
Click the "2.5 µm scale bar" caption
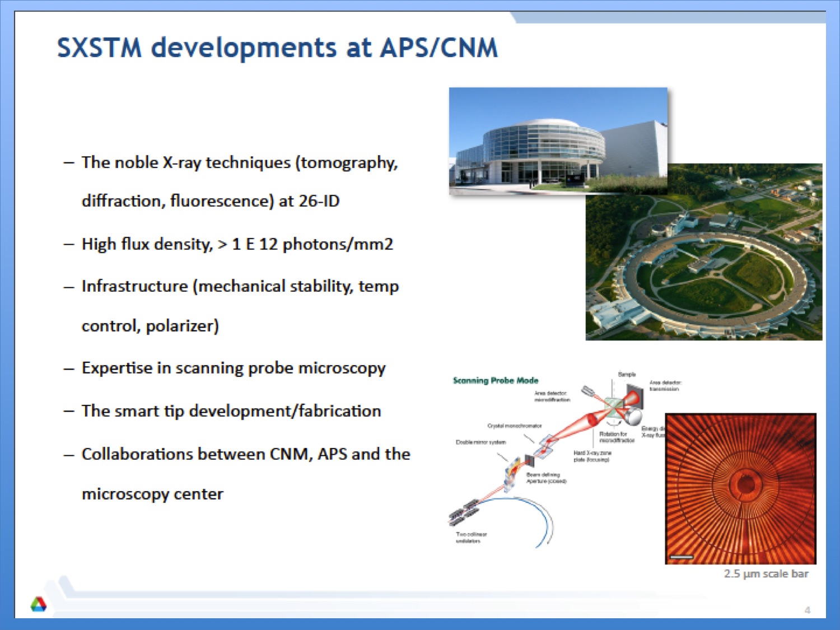766,573
